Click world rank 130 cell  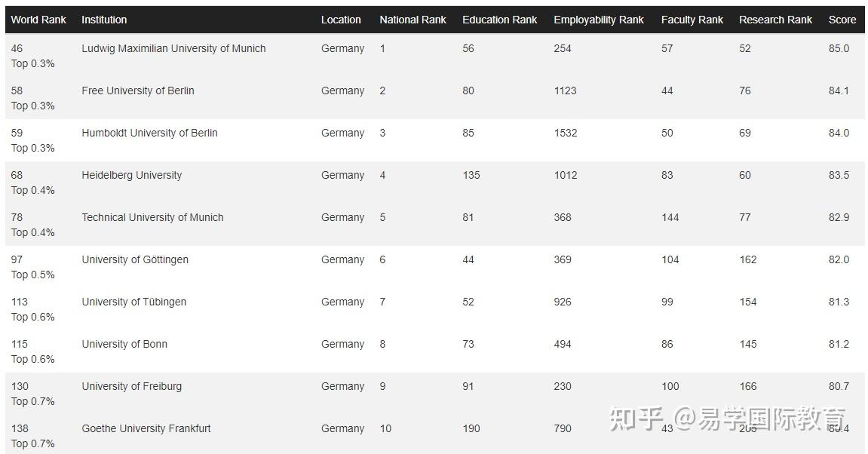pos(20,386)
